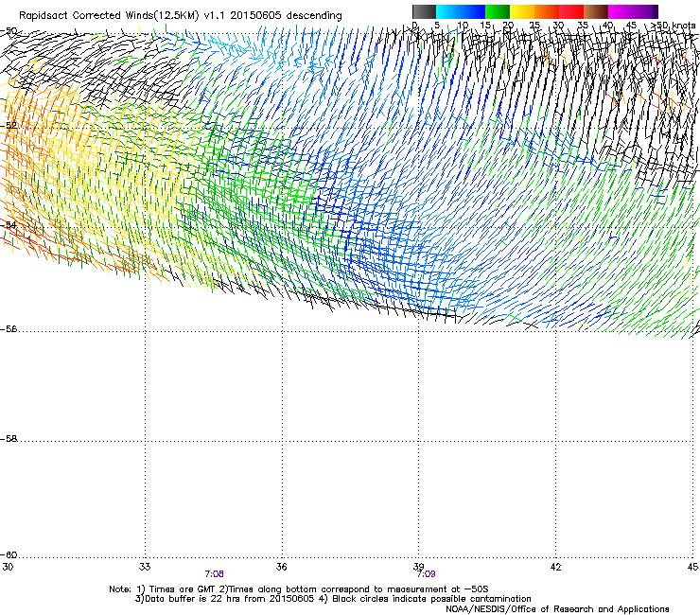Click the 'Data buffer is 22 hrs' note
The width and height of the screenshot is (700, 615).
192,599
